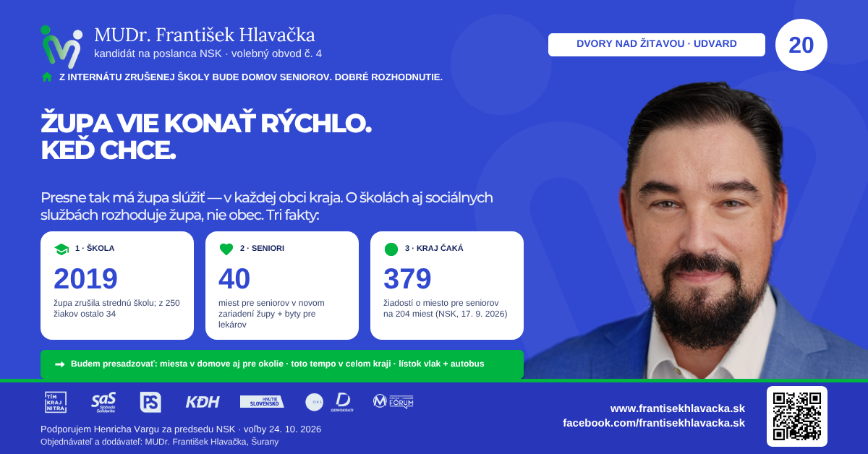Click the Hnutie Slovensko logo
This screenshot has width=868, height=454.
[x=262, y=402]
